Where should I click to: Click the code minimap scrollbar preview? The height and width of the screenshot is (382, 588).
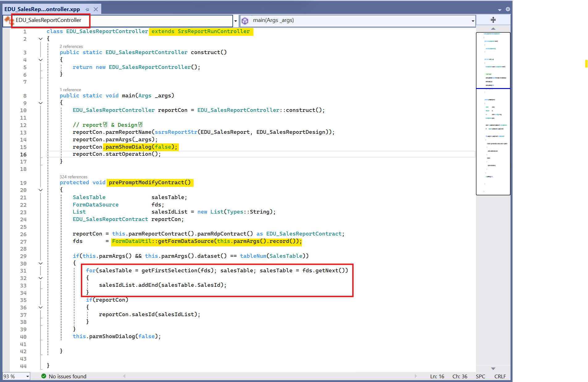(493, 113)
